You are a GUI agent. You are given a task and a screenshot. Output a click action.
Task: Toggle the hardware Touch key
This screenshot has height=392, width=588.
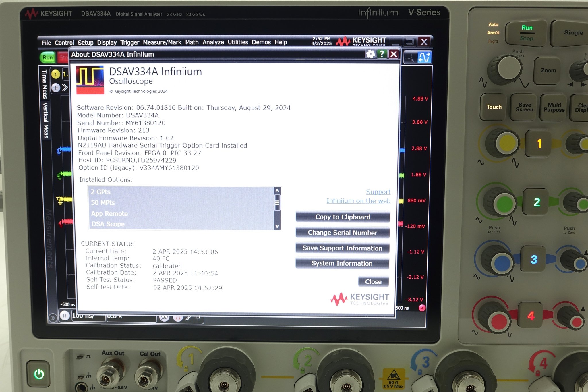pyautogui.click(x=494, y=107)
